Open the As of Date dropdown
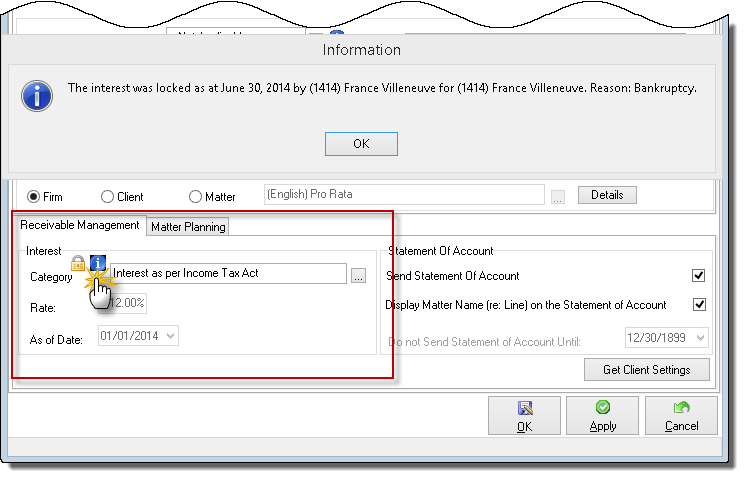The image size is (745, 479). coord(171,336)
